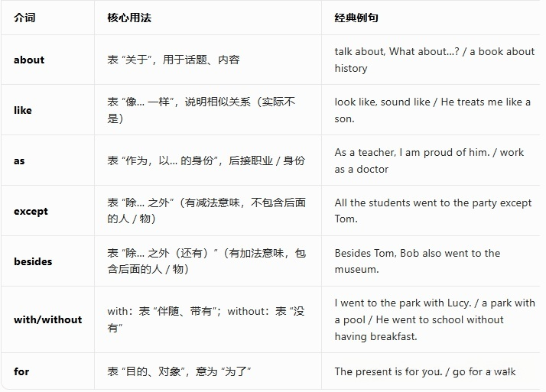Select the "with/without" preposition cell

(x=47, y=319)
